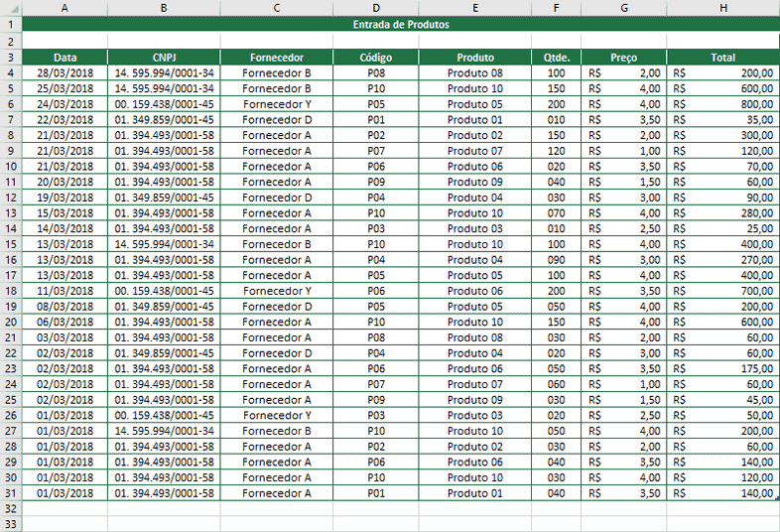
Task: Select column E header
Action: pyautogui.click(x=475, y=8)
